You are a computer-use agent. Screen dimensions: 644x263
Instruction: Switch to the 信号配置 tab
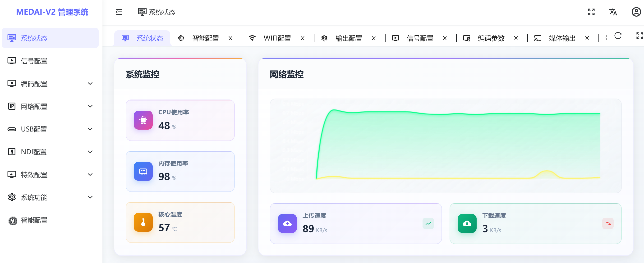point(420,38)
